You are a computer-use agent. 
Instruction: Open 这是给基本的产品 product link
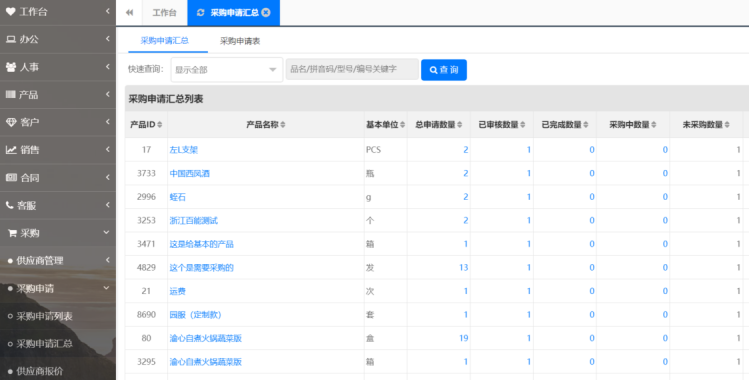click(x=201, y=244)
